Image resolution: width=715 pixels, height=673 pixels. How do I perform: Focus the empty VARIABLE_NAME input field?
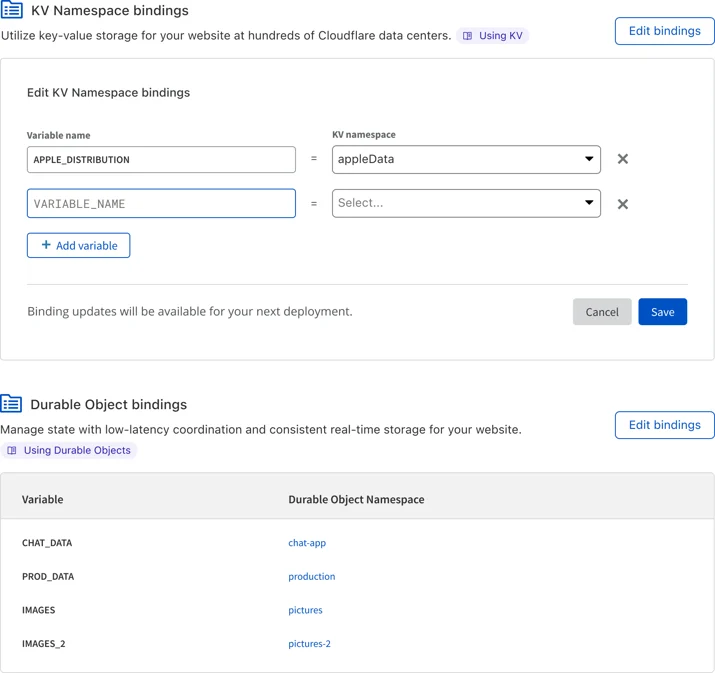(161, 203)
